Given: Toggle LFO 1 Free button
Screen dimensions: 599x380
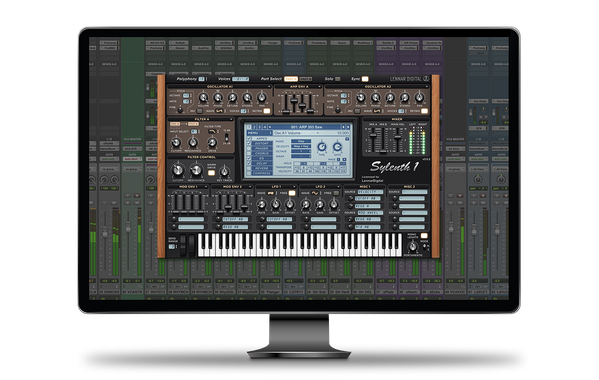Looking at the screenshot, I should pyautogui.click(x=292, y=193).
